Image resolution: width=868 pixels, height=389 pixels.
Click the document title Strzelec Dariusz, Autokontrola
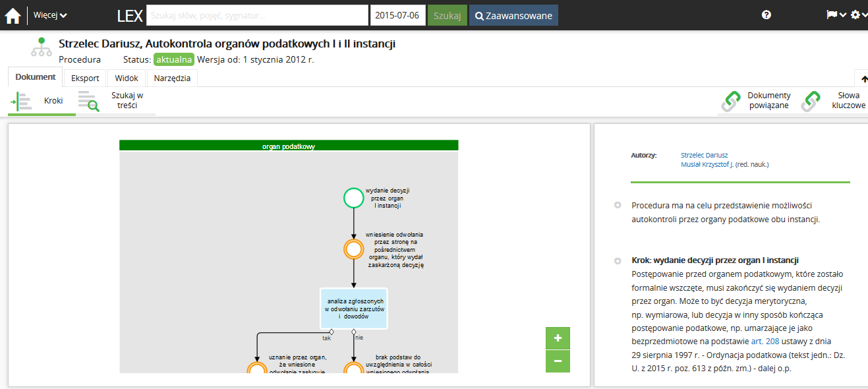[x=227, y=44]
